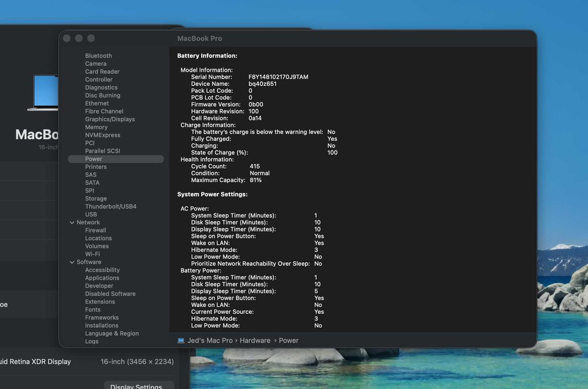The image size is (588, 389).
Task: Select Controller in the sidebar
Action: tap(99, 79)
